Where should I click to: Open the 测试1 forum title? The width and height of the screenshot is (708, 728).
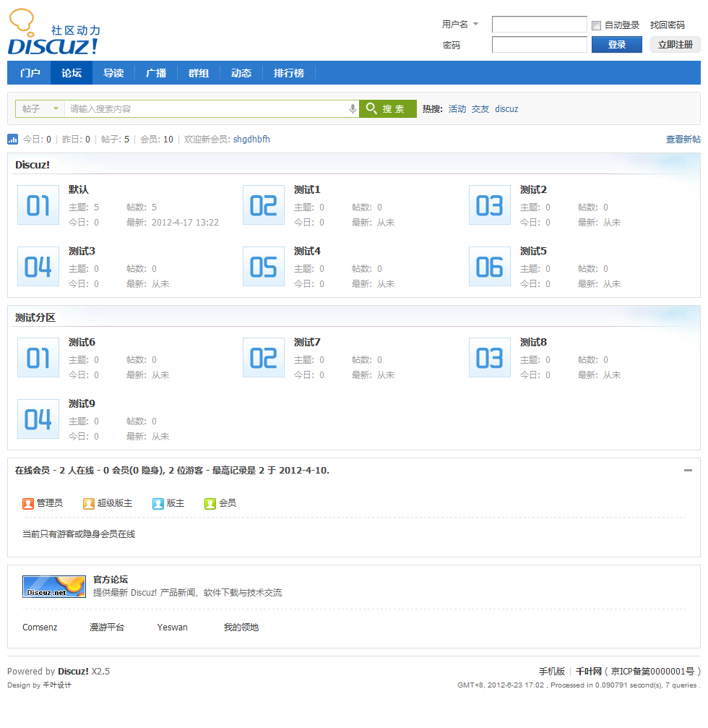pyautogui.click(x=307, y=189)
